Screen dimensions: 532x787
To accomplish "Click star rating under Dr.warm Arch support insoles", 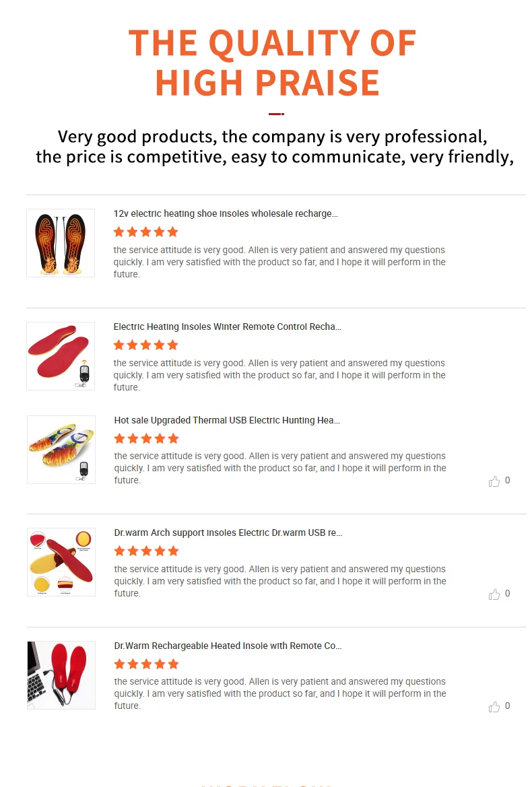I will [146, 551].
